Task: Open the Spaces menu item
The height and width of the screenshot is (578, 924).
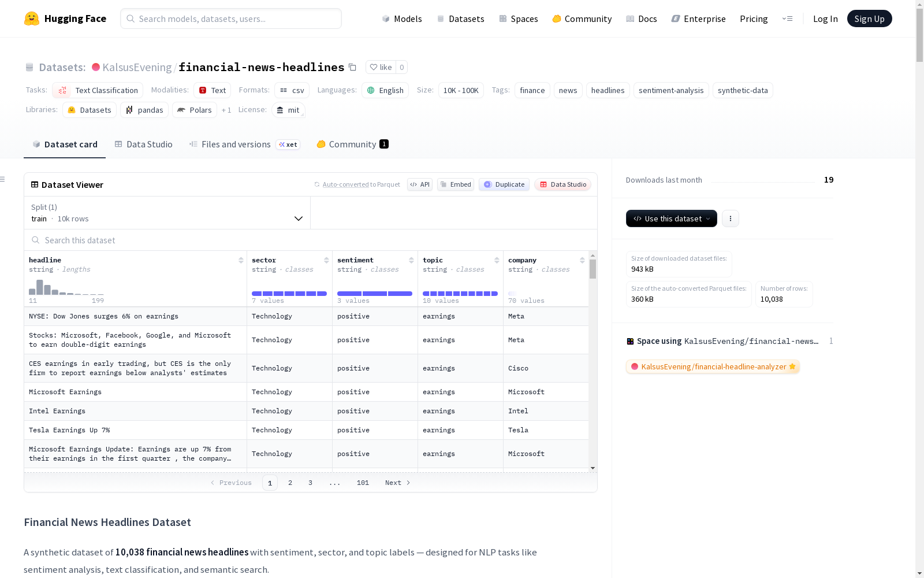Action: pyautogui.click(x=519, y=18)
